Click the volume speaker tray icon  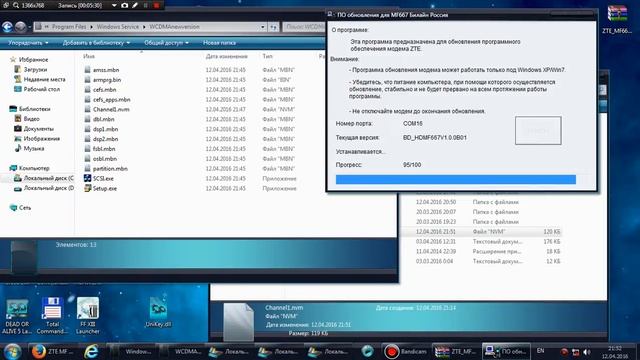pos(587,352)
